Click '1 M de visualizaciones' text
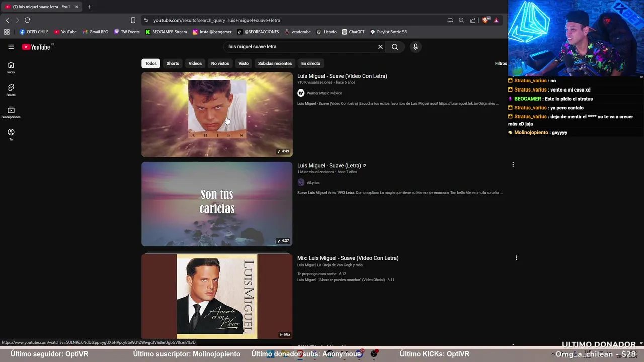Screen dimensions: 644x362 [x=316, y=172]
